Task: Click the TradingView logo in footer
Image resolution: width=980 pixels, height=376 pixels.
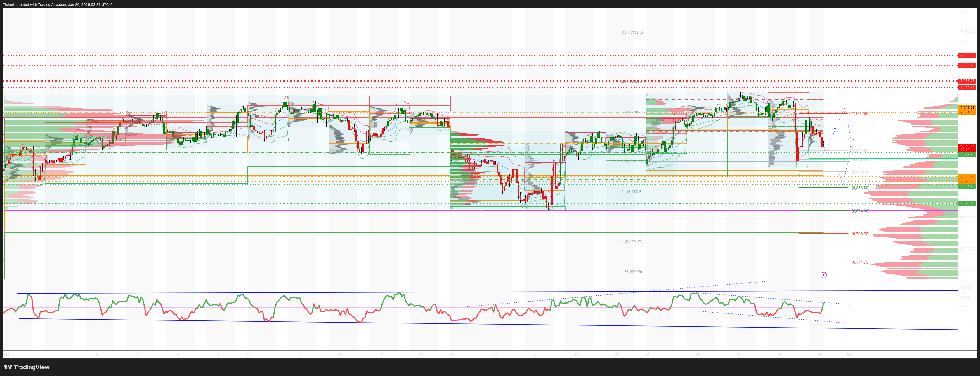Action: point(26,367)
